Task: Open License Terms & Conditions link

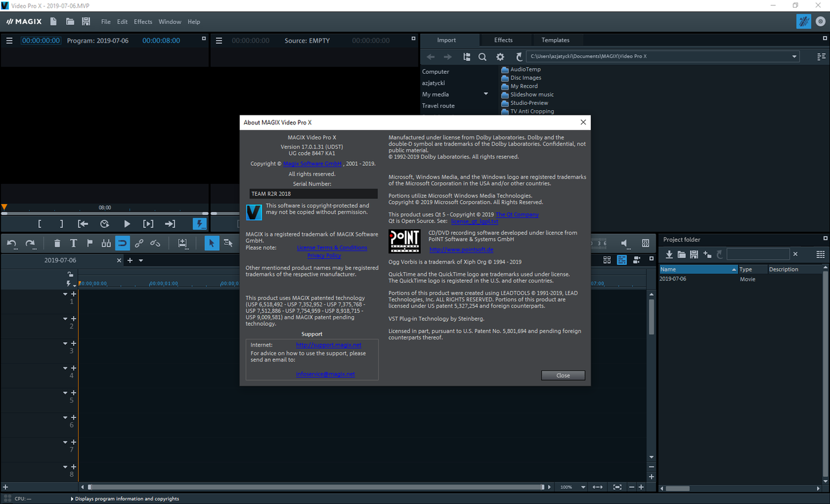Action: point(332,247)
